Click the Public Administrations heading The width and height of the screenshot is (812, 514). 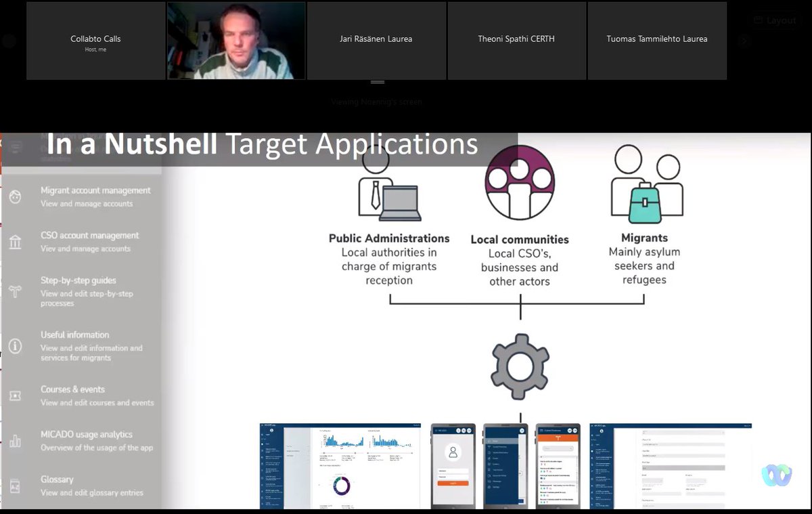[x=389, y=238]
